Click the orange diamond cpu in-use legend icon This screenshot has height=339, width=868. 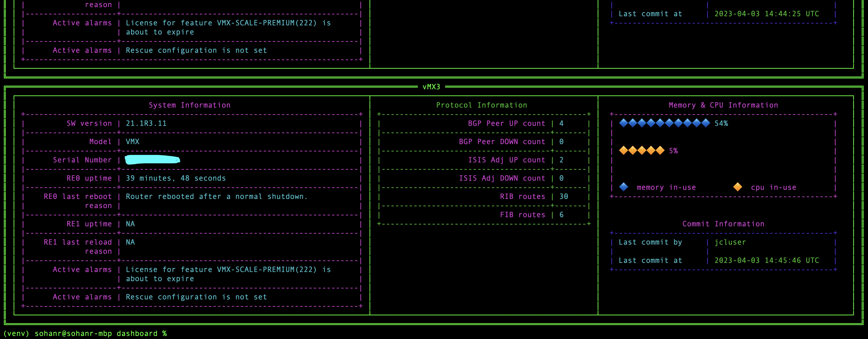coord(738,187)
